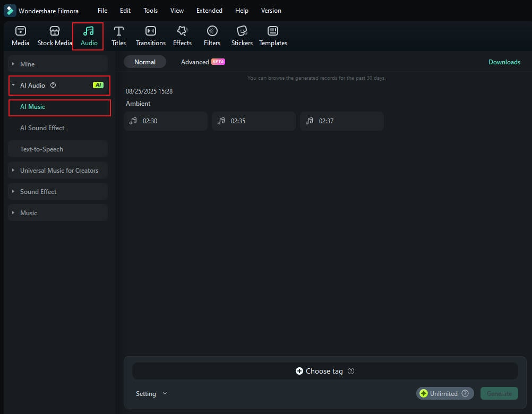Select the 02:30 generated track
This screenshot has width=532, height=414.
166,121
